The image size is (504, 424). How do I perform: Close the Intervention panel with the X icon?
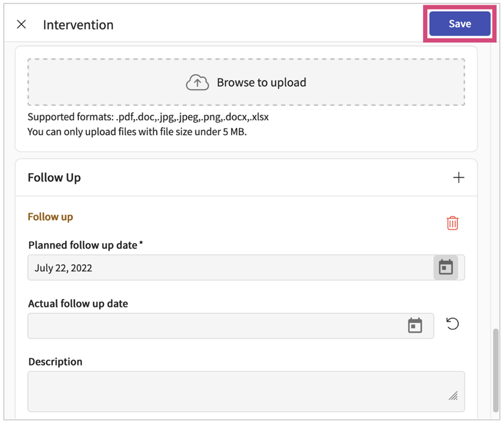pyautogui.click(x=21, y=24)
